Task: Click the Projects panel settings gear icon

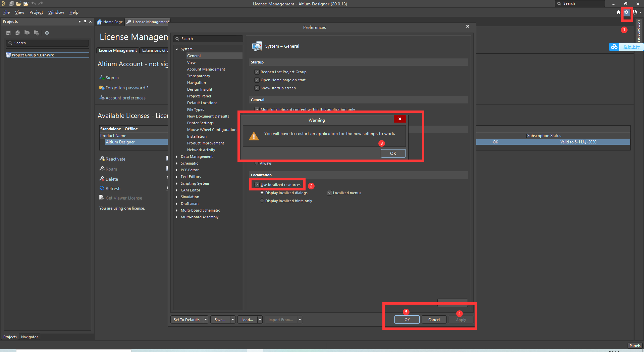Action: [47, 33]
